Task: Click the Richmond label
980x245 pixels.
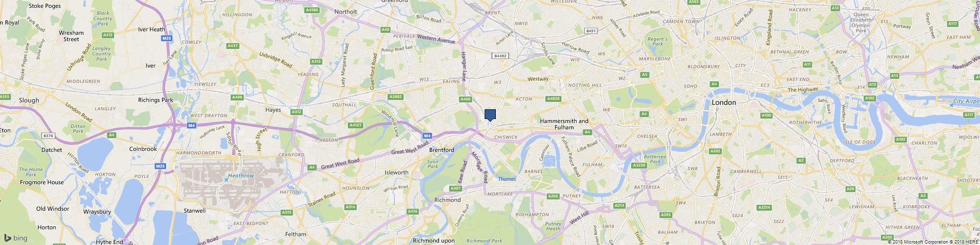Action: pos(448,200)
